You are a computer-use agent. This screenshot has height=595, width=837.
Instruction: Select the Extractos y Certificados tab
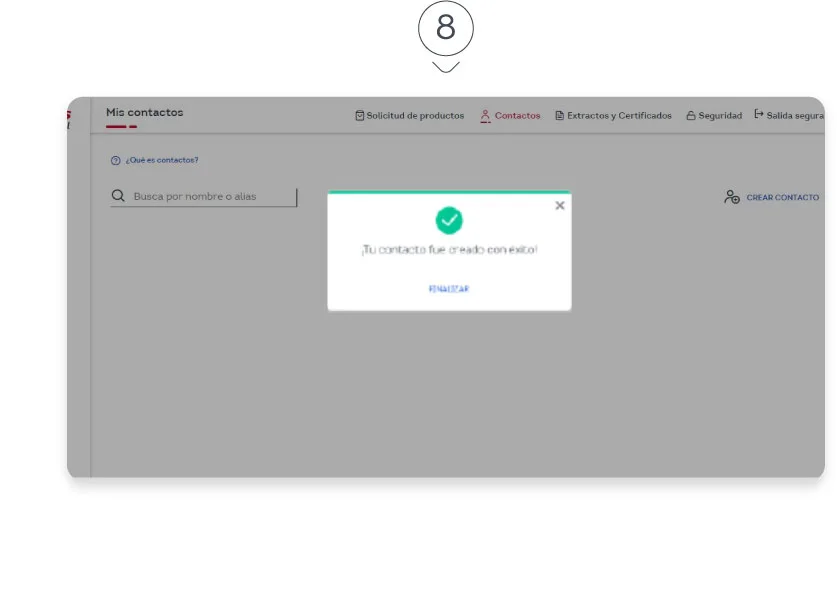[618, 114]
